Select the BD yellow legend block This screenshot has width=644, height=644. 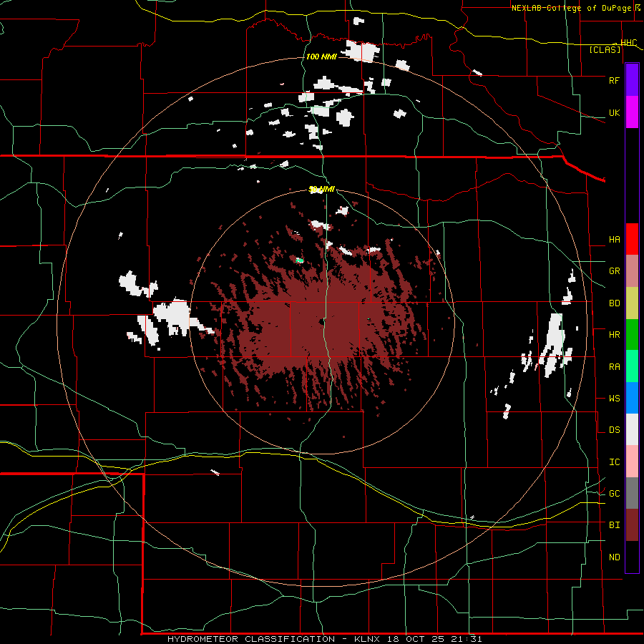632,303
